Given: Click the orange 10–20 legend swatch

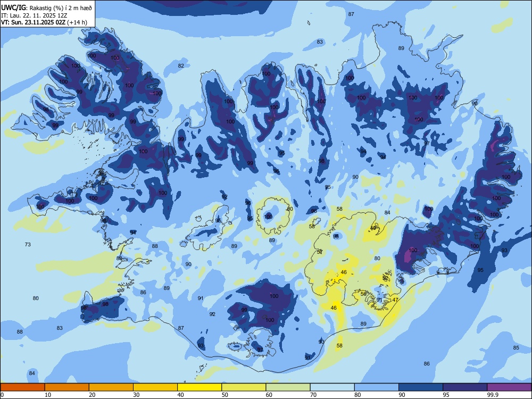Looking at the screenshot, I should tap(67, 387).
